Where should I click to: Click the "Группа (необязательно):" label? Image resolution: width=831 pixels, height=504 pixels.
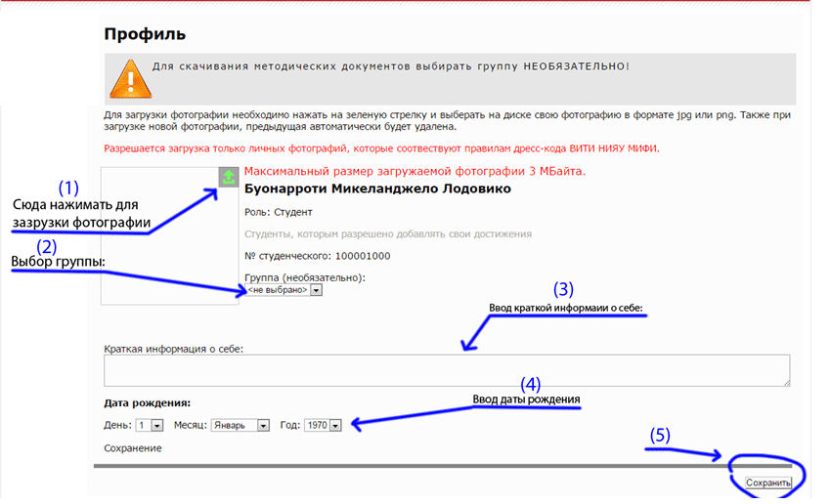(305, 277)
